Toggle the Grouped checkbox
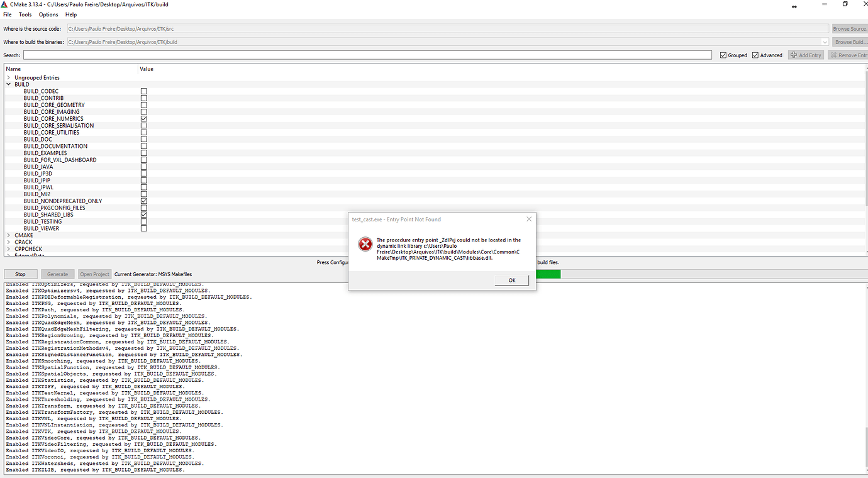 click(724, 55)
